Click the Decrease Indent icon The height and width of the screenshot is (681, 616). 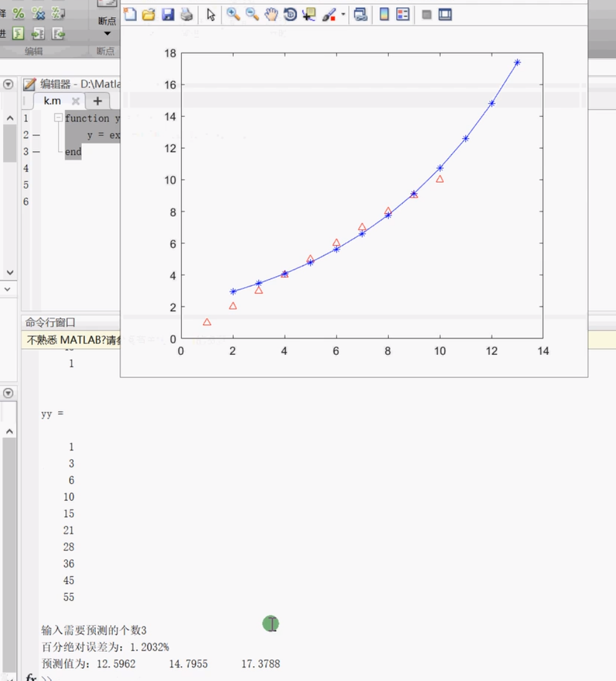coord(58,34)
